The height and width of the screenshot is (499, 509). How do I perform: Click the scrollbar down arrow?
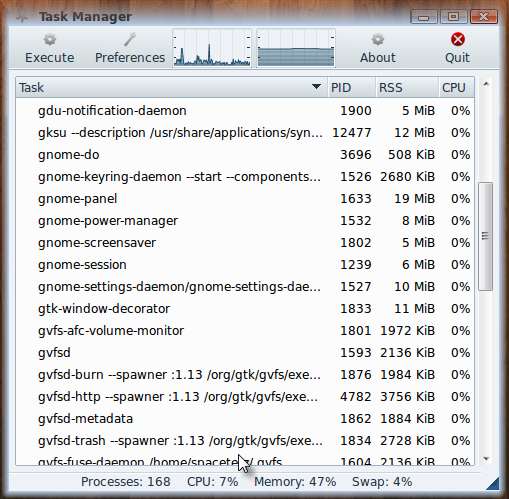[x=486, y=459]
